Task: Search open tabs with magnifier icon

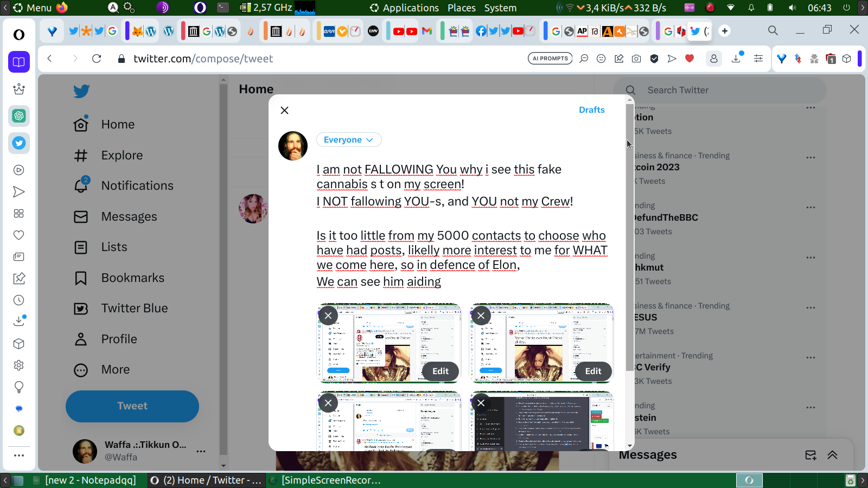Action: click(x=773, y=30)
